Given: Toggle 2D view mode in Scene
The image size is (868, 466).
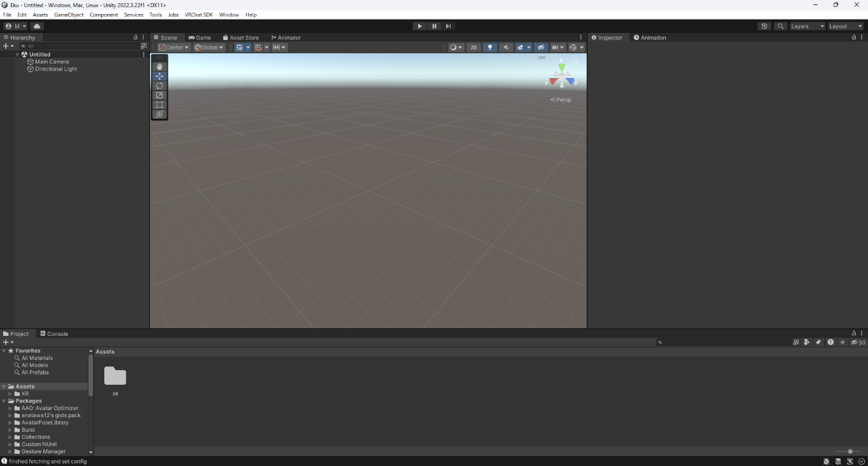Looking at the screenshot, I should 473,48.
